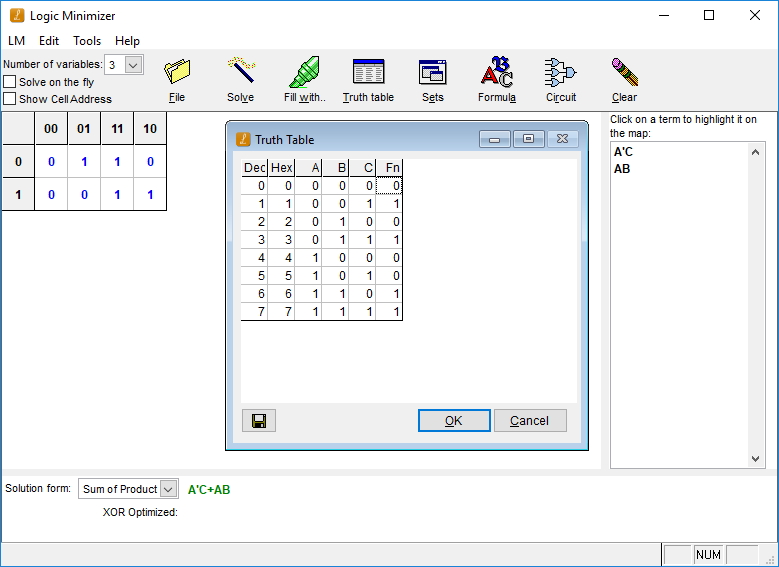Click the Logic Minimizer app icon in title bar
The image size is (779, 567).
[x=17, y=15]
